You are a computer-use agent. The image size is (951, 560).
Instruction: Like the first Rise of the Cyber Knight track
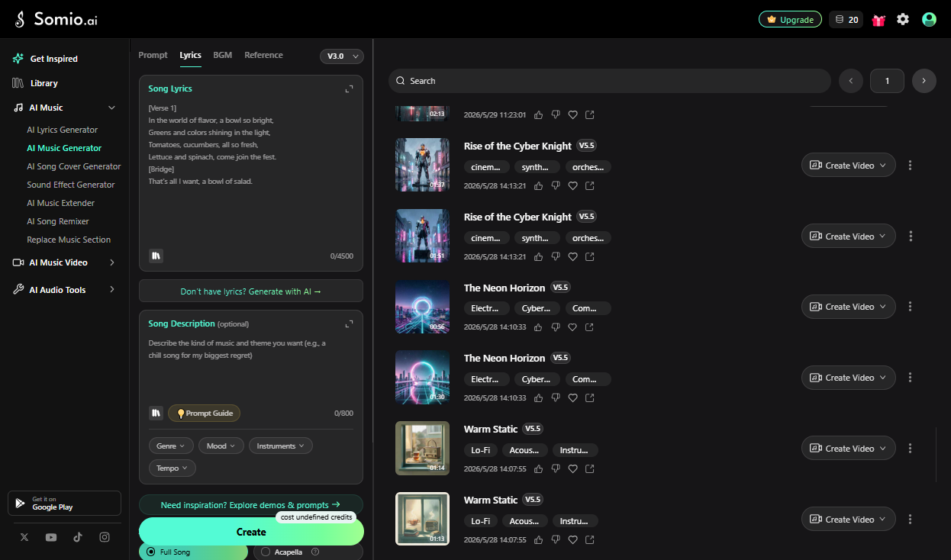click(x=539, y=185)
